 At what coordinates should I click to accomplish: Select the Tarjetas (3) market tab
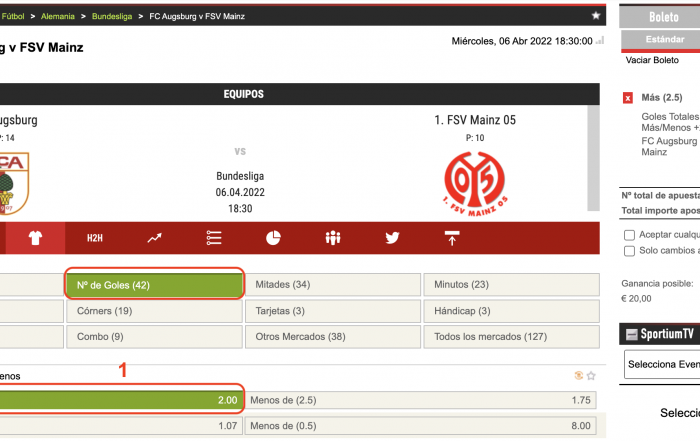[333, 311]
